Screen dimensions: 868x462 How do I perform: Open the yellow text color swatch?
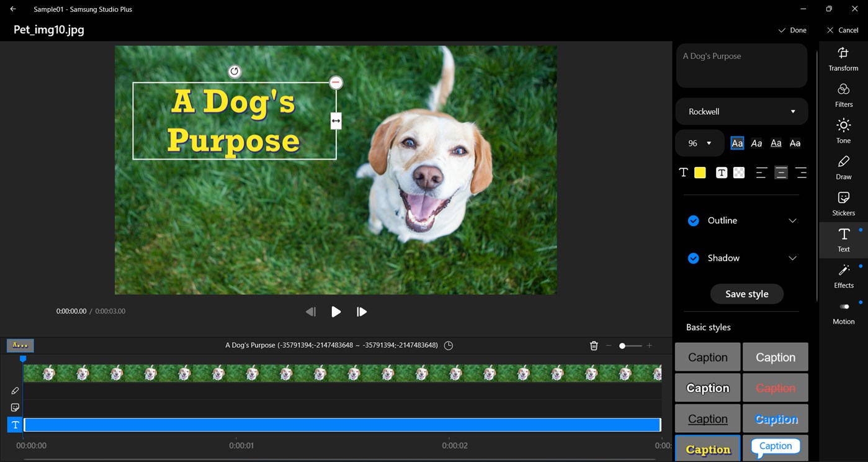point(700,173)
